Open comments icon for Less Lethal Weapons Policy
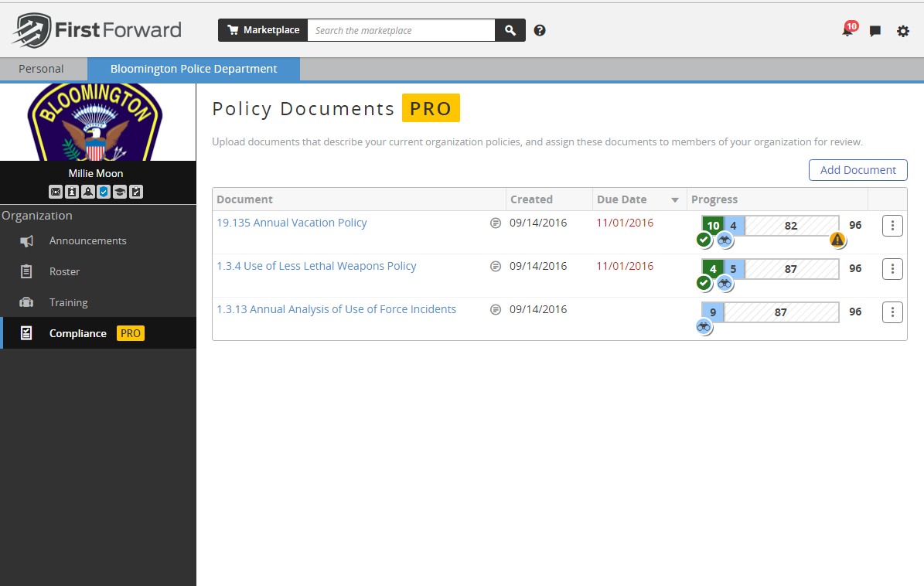The height and width of the screenshot is (586, 924). click(x=496, y=266)
